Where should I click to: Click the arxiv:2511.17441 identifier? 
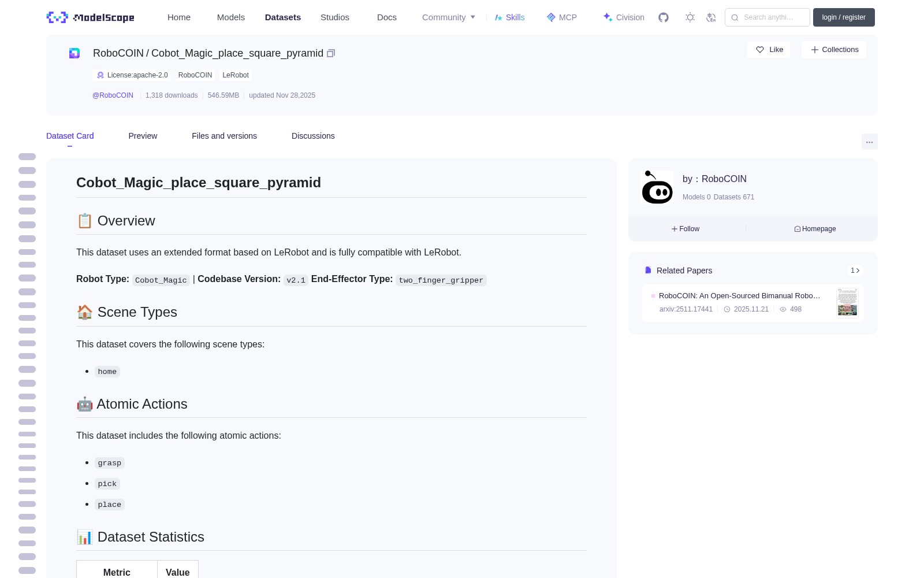[x=686, y=309]
